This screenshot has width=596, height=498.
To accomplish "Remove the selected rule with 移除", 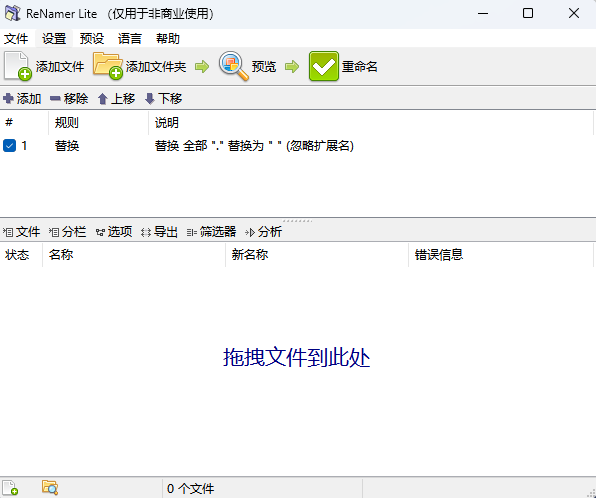I will 69,99.
